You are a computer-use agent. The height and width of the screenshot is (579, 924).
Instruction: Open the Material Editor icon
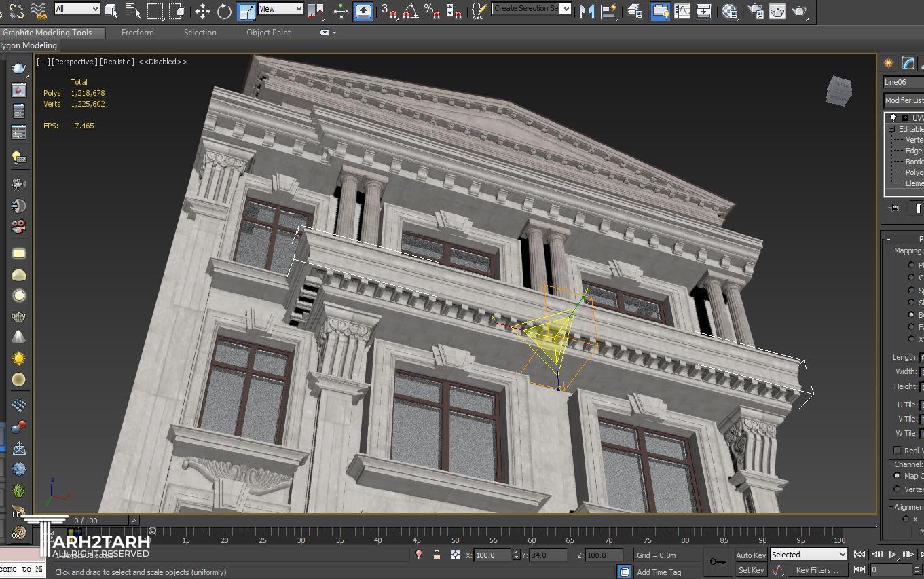pyautogui.click(x=730, y=11)
